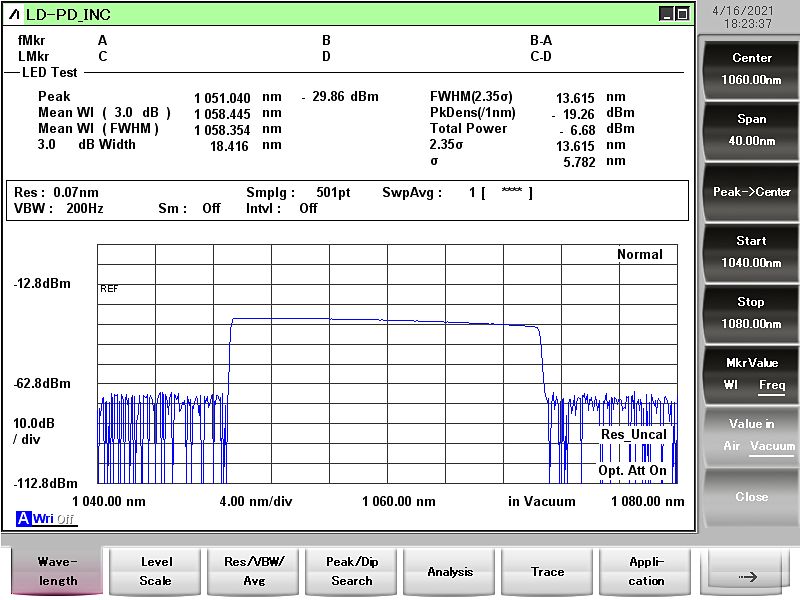Switch Value in to Vacuum

pyautogui.click(x=772, y=446)
